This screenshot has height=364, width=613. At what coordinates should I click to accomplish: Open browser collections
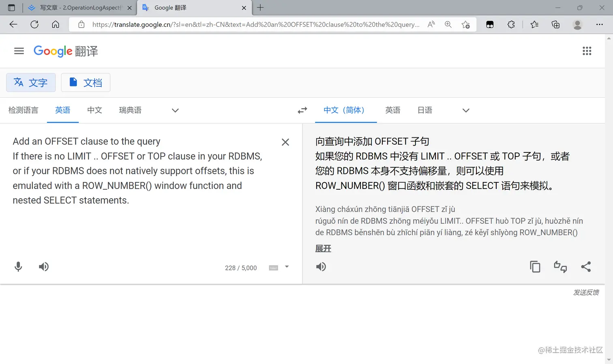555,24
